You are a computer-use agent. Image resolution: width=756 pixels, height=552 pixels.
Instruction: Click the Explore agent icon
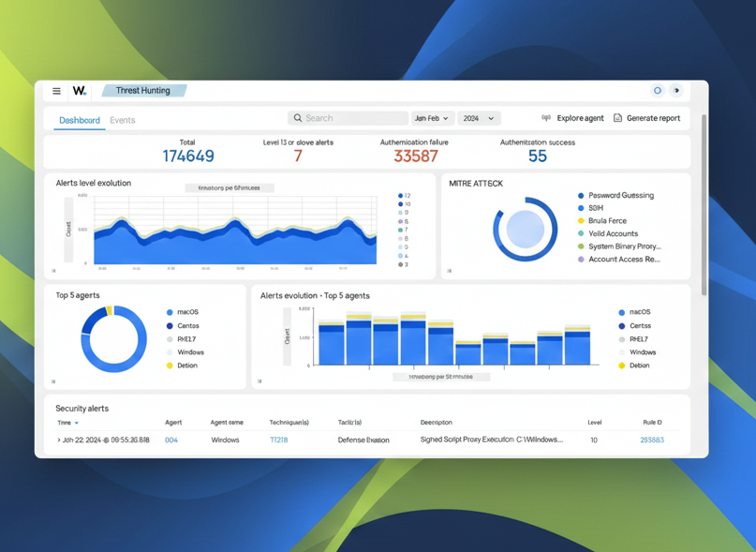[x=546, y=118]
